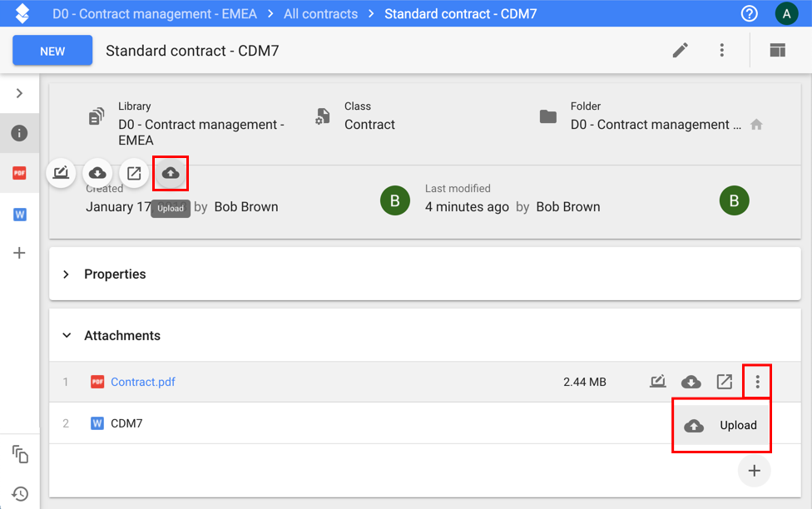Viewport: 812px width, 509px height.
Task: Click floating upload cloud icon
Action: (x=171, y=173)
